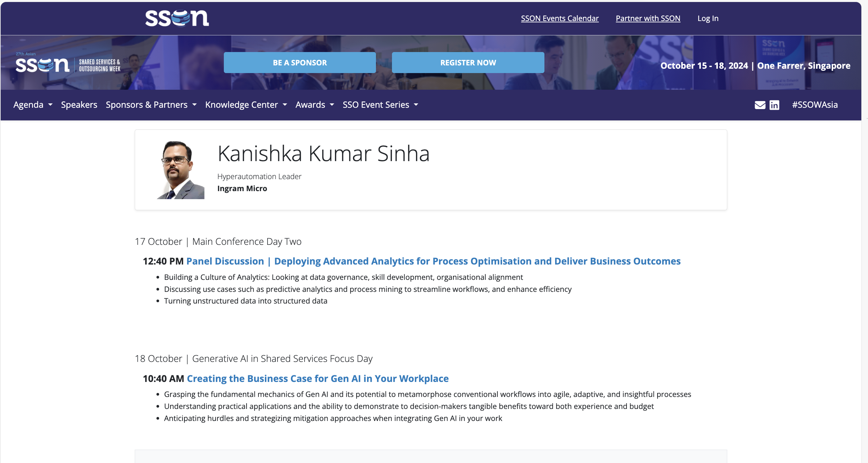Go to the Speakers page

point(79,105)
